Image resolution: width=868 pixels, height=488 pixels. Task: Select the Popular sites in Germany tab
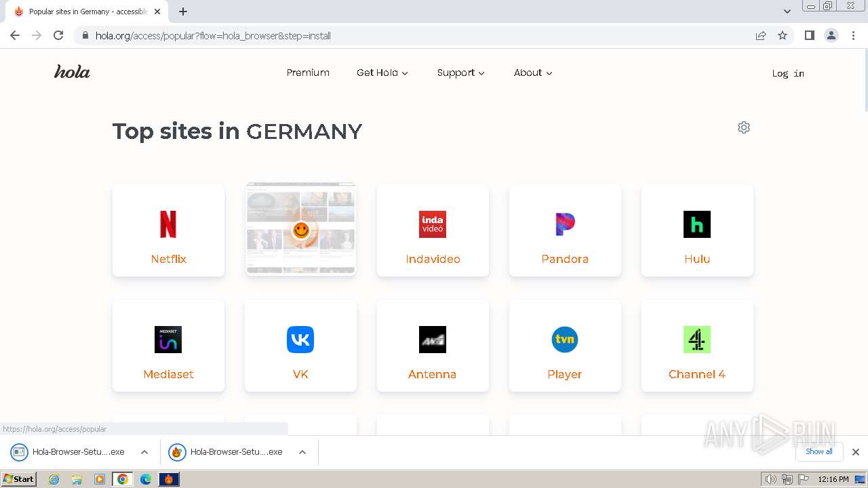87,12
